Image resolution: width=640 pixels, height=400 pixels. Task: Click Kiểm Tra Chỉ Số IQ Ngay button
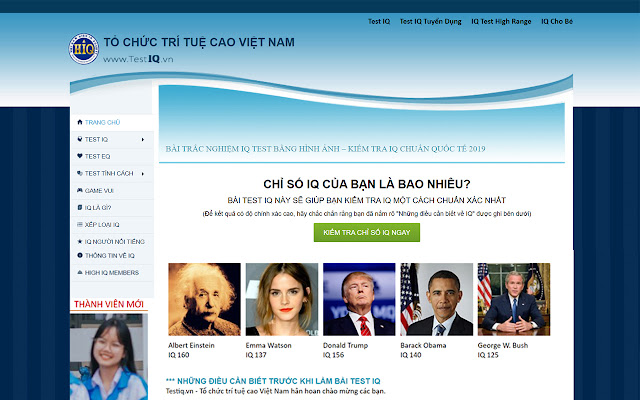(367, 232)
